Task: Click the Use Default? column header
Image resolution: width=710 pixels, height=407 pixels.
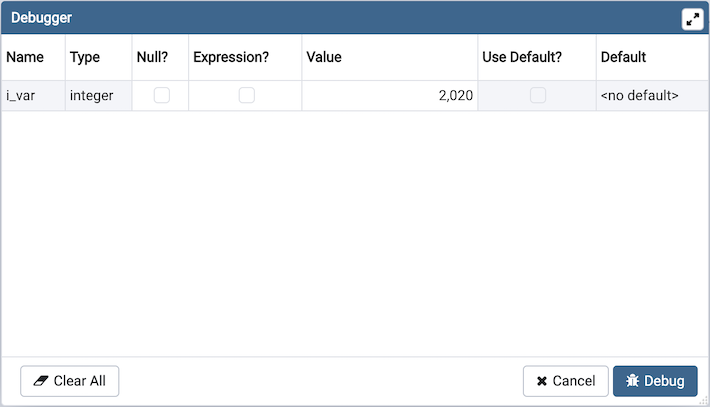Action: pyautogui.click(x=522, y=57)
